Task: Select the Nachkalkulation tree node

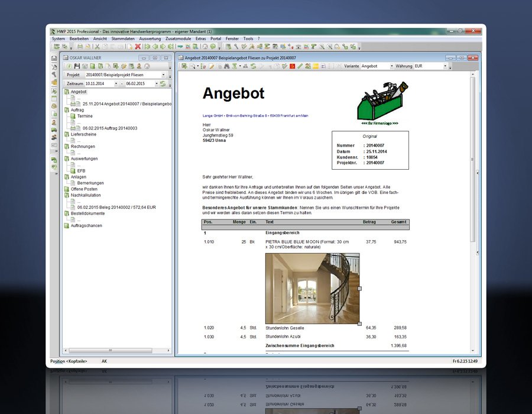Action: coord(86,195)
